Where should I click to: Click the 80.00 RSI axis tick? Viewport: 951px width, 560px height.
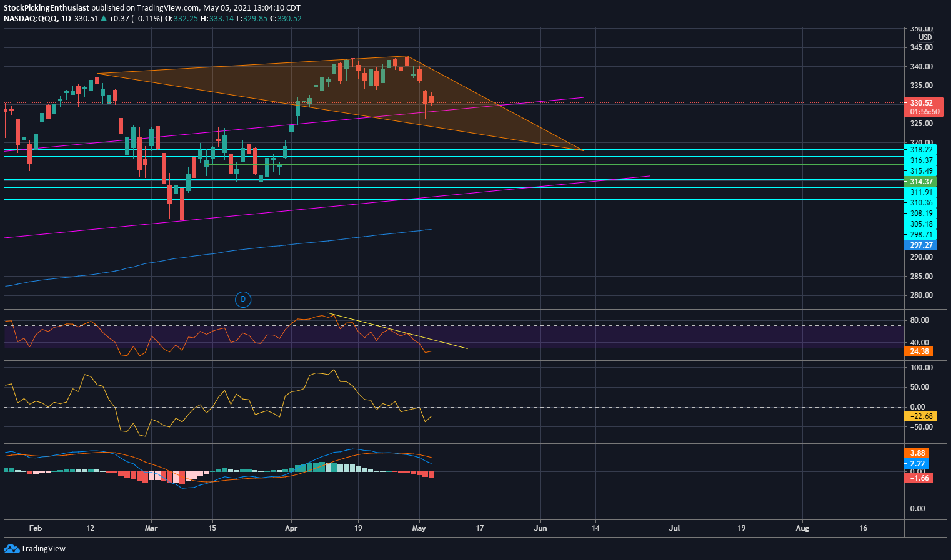point(920,320)
